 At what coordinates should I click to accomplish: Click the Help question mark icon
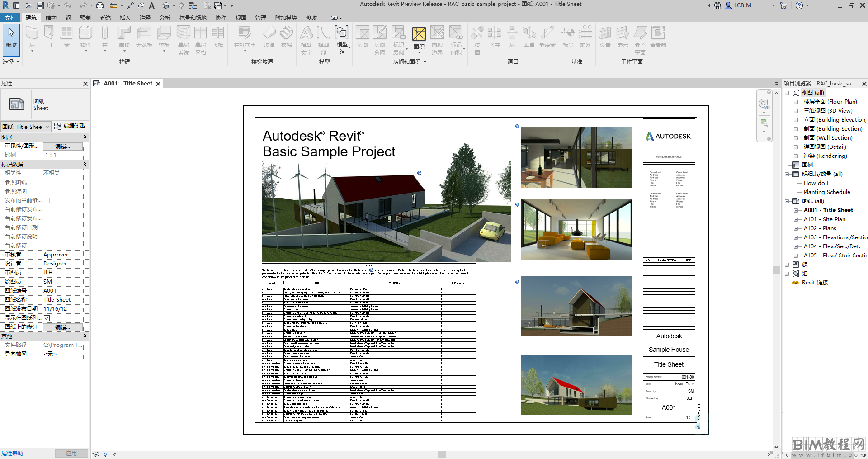pyautogui.click(x=799, y=5)
